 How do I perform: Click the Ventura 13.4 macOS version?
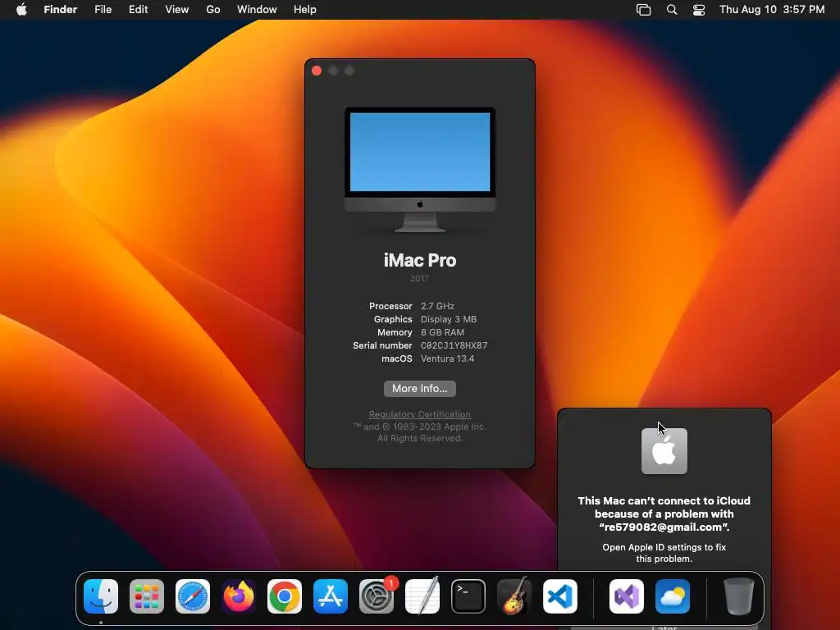pyautogui.click(x=447, y=359)
